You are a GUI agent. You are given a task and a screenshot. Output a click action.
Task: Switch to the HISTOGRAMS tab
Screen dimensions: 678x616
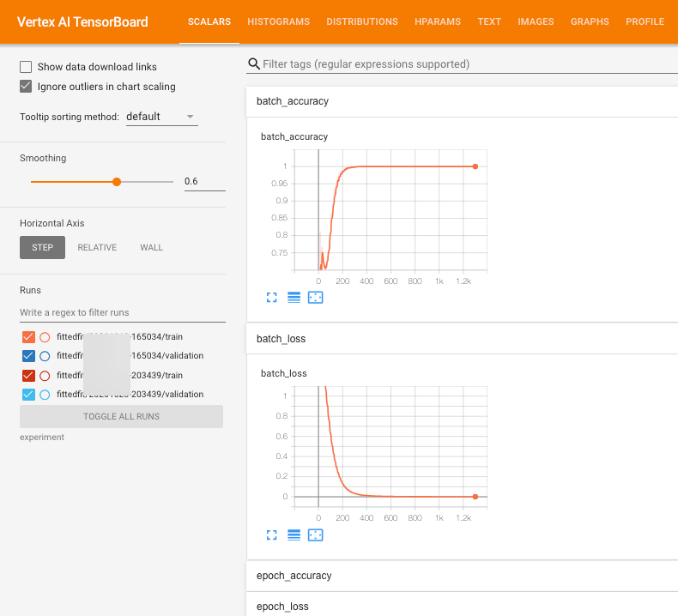pos(278,21)
